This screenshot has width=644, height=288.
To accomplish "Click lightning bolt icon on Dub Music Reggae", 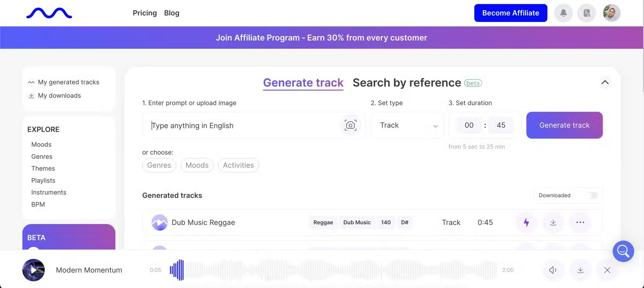I will pos(526,222).
